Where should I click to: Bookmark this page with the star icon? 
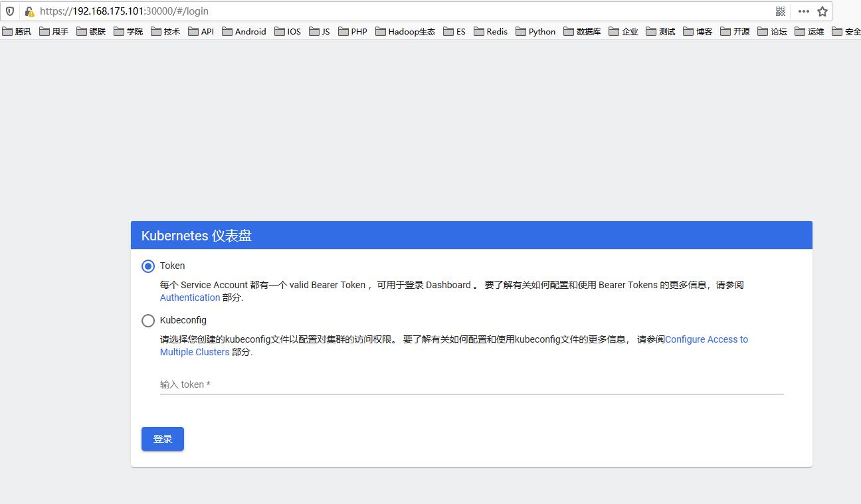(x=822, y=11)
